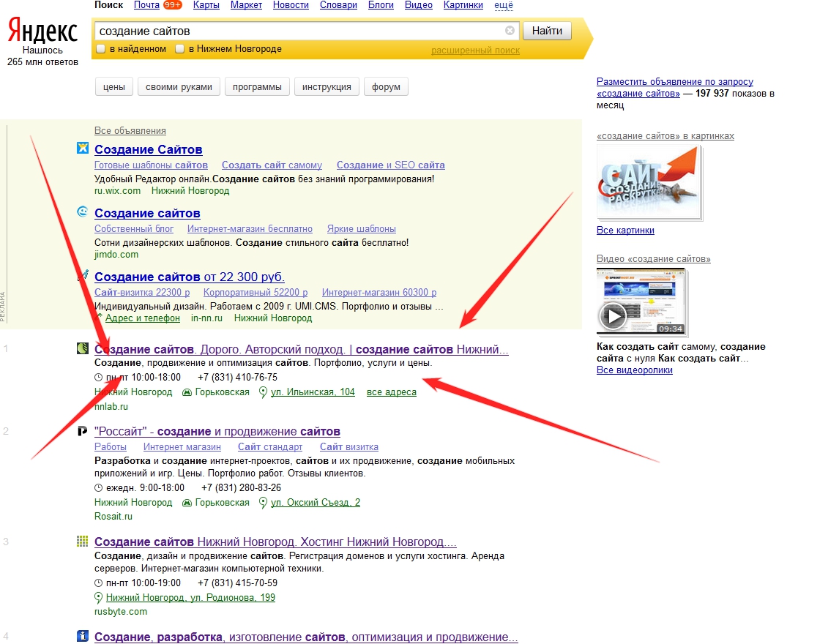Click the Jimdo favicon beside the second ad
The image size is (839, 644).
click(x=83, y=211)
